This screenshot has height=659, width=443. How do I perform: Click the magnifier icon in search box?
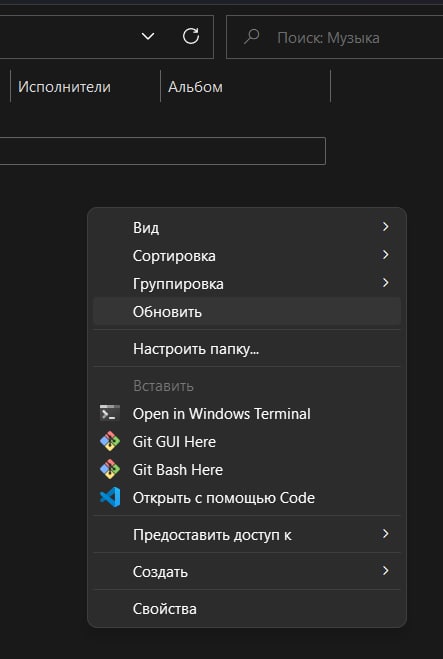pos(251,37)
